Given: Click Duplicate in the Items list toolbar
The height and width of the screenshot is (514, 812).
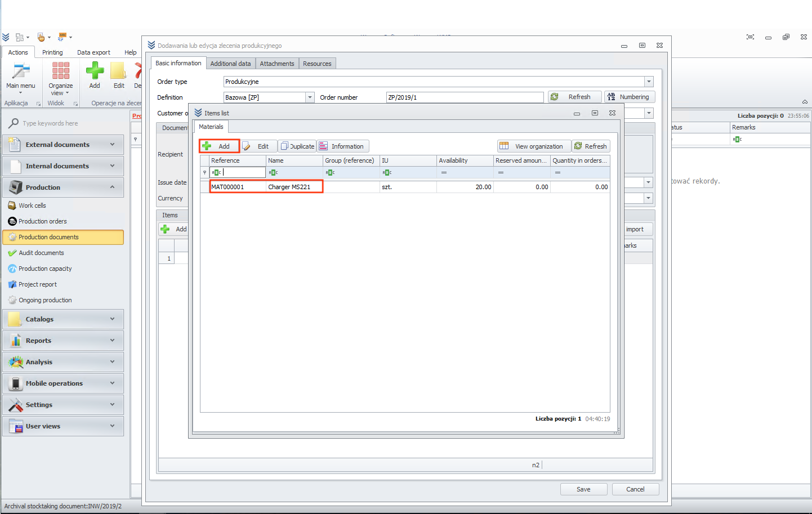Looking at the screenshot, I should tap(297, 146).
